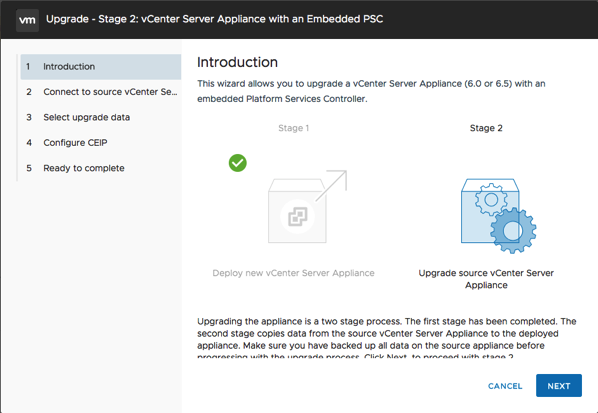Click the 'Upgrading the appliance is a two stage' paragraph
The width and height of the screenshot is (598, 413).
pos(386,338)
